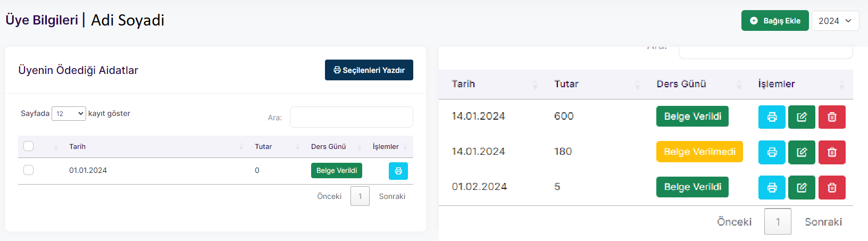Edit the 01.02.2024 donation row
The height and width of the screenshot is (241, 868).
(802, 187)
